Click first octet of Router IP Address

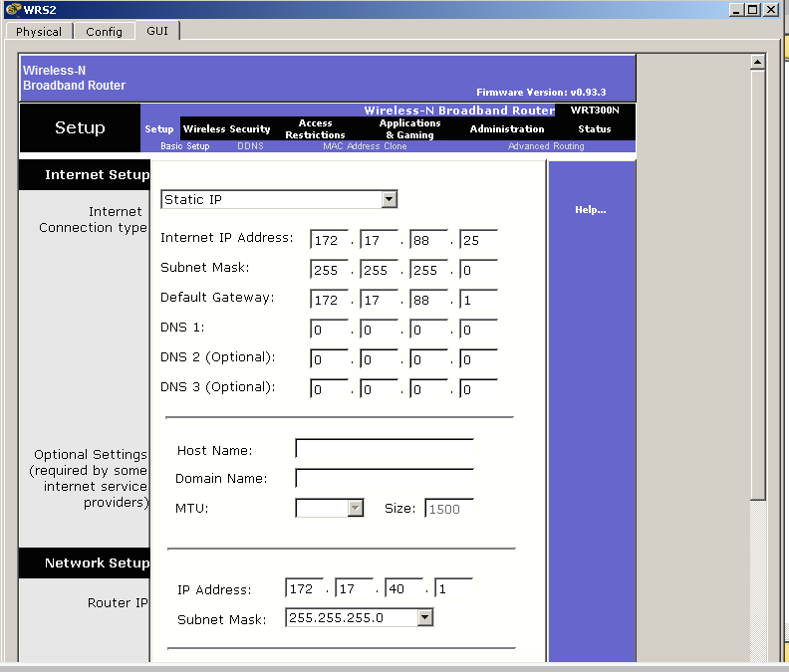(x=304, y=588)
